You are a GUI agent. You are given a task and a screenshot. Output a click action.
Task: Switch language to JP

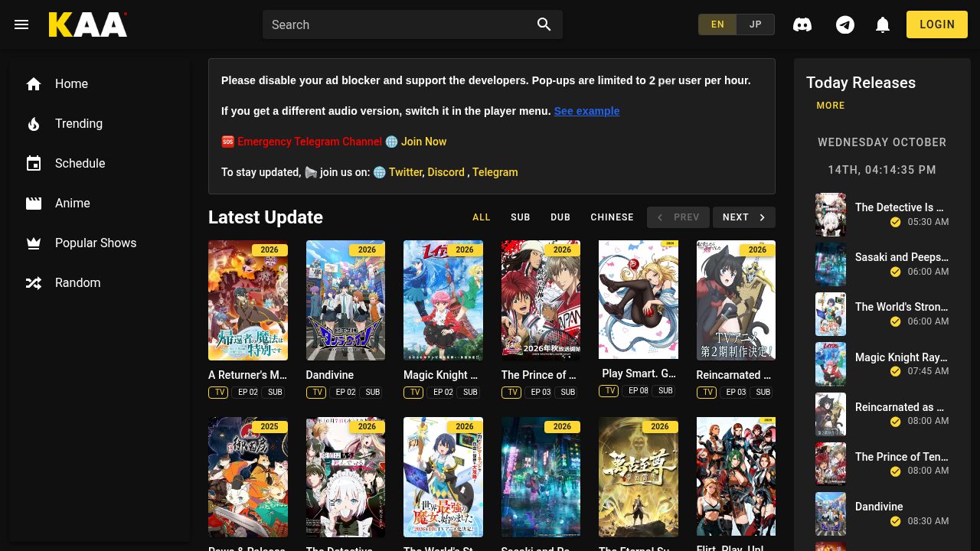(756, 24)
